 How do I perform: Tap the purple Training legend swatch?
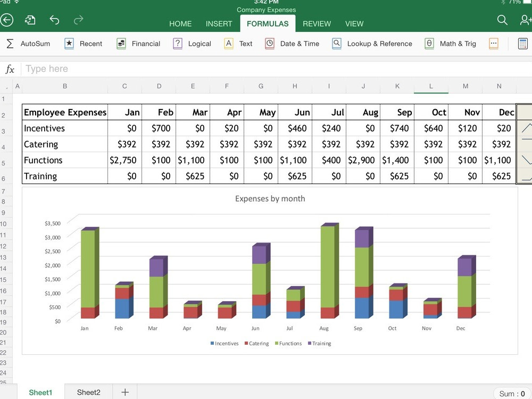(310, 343)
